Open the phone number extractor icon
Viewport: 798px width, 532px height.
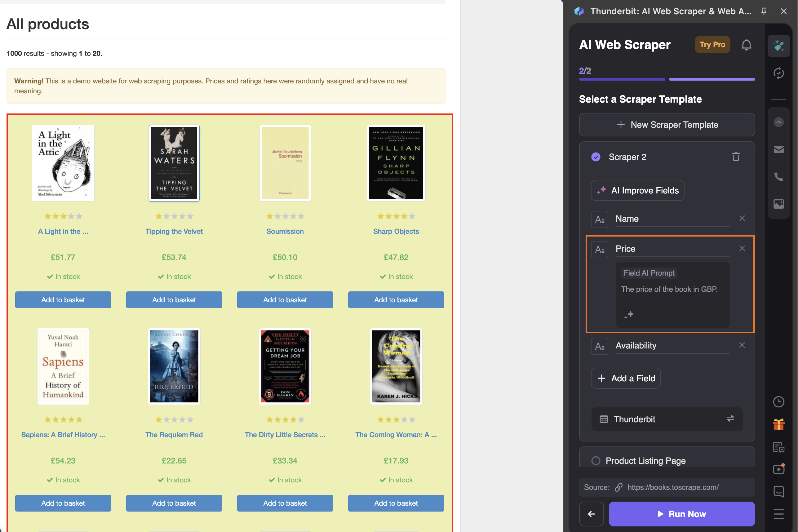(x=778, y=176)
